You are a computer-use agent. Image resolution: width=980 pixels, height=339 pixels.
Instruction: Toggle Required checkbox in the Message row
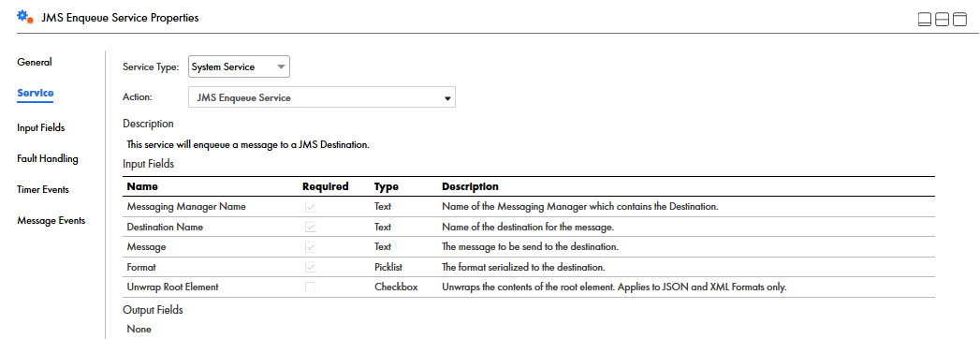pos(311,247)
